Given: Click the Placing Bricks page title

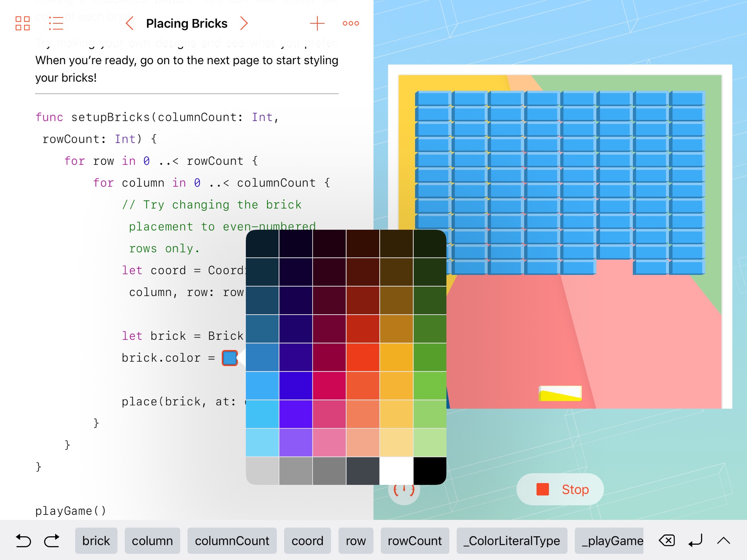Looking at the screenshot, I should coord(187,23).
